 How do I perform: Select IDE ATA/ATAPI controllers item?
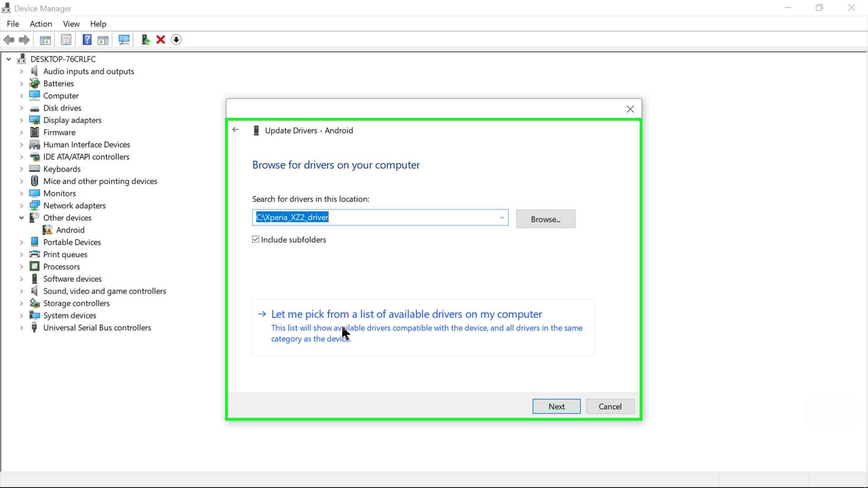86,157
